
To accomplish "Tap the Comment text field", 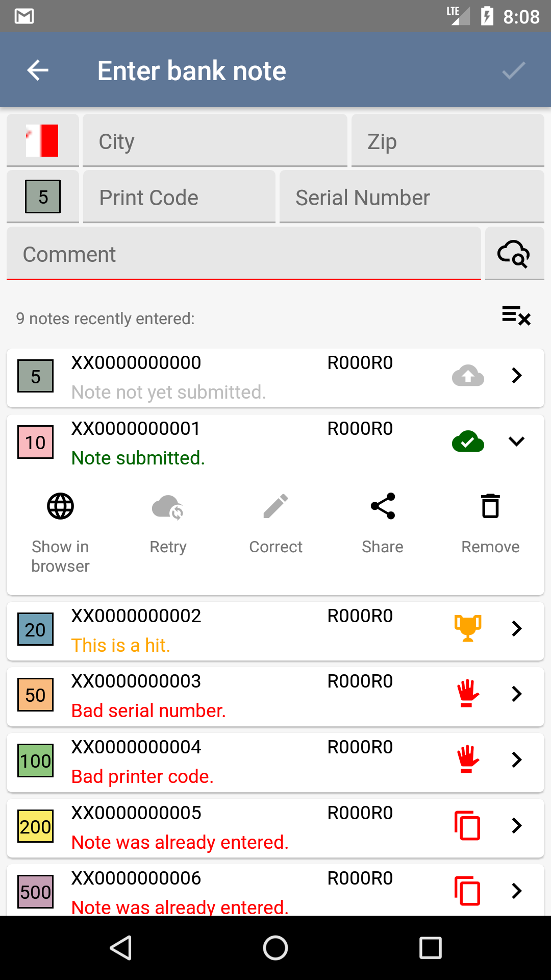I will (x=243, y=254).
